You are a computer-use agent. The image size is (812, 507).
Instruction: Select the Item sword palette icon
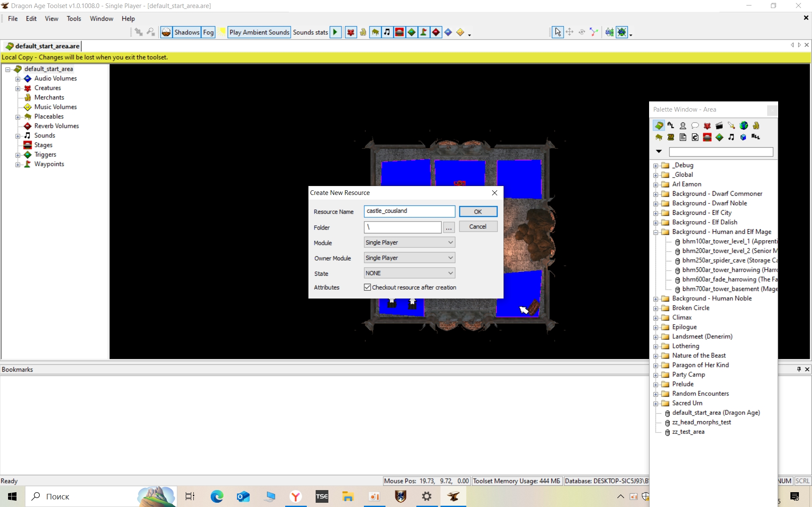pyautogui.click(x=731, y=126)
